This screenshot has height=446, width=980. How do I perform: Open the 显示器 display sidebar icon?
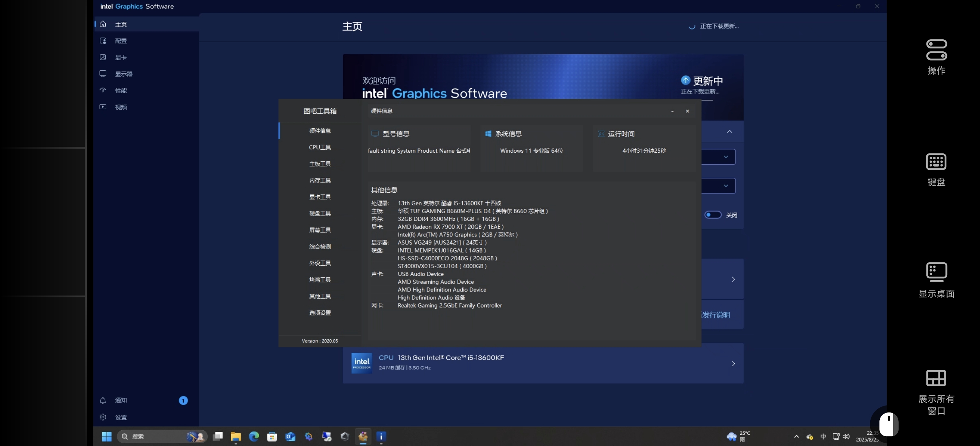(x=103, y=74)
